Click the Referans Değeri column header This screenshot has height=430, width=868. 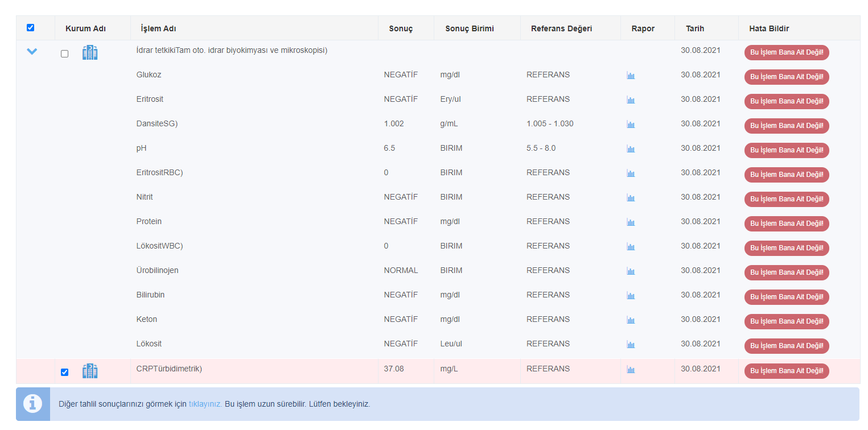(562, 28)
